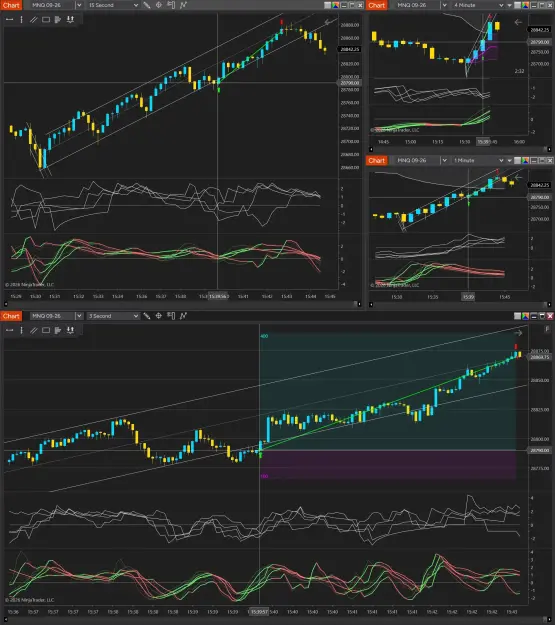
Task: Toggle the color link button on the 1 Minute chart
Action: pos(525,160)
